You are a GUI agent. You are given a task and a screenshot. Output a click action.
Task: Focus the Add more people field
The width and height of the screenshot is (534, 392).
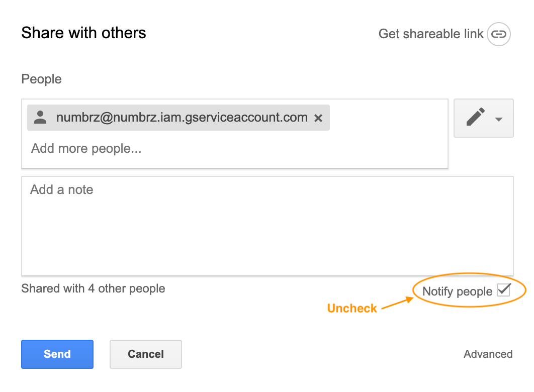tap(86, 149)
